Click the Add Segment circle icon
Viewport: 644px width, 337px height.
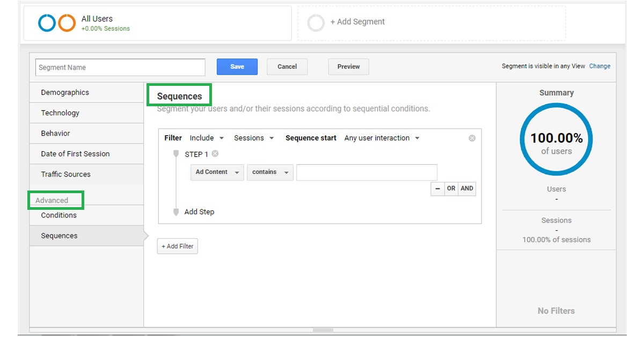(x=316, y=22)
